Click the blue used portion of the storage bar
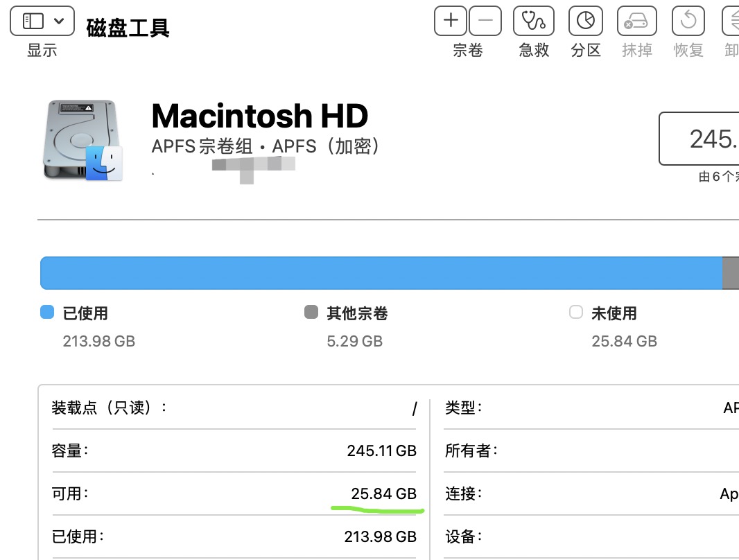The height and width of the screenshot is (560, 739). pos(381,273)
